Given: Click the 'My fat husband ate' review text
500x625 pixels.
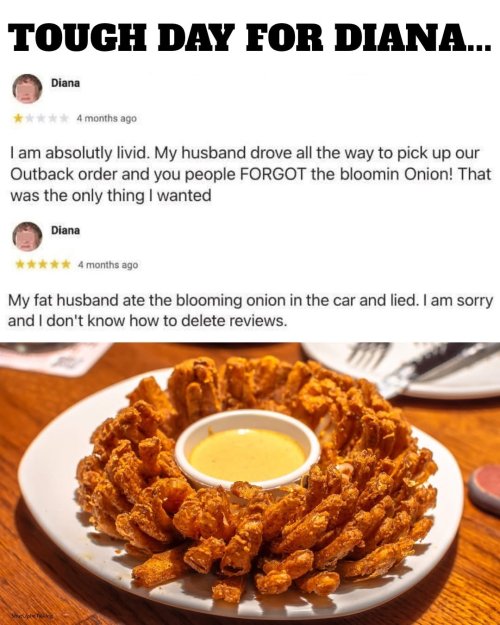Looking at the screenshot, I should [x=250, y=310].
